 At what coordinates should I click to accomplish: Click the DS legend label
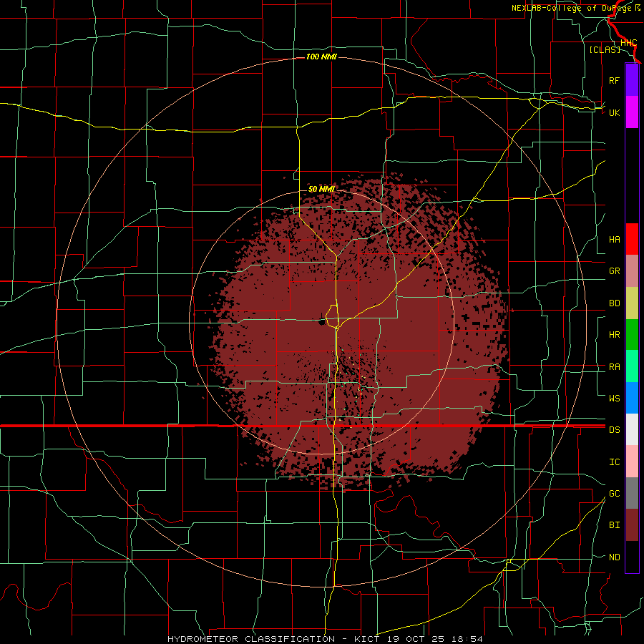pyautogui.click(x=614, y=430)
